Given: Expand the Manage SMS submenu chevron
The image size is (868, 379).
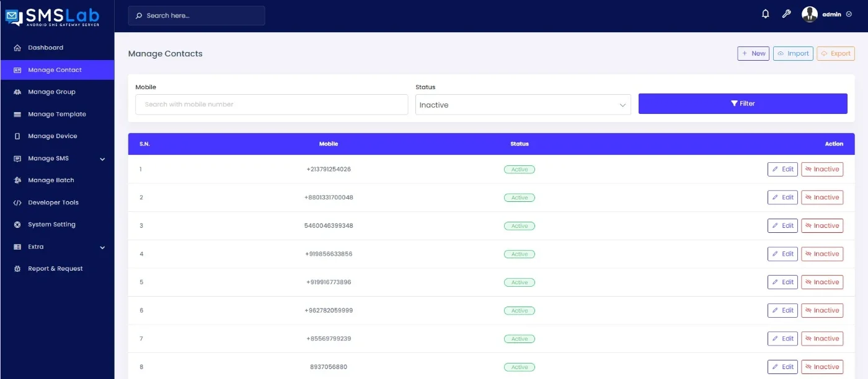Looking at the screenshot, I should [x=102, y=159].
